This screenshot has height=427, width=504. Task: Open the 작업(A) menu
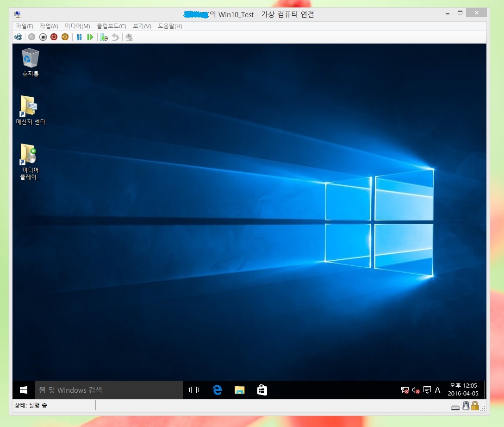[x=49, y=26]
